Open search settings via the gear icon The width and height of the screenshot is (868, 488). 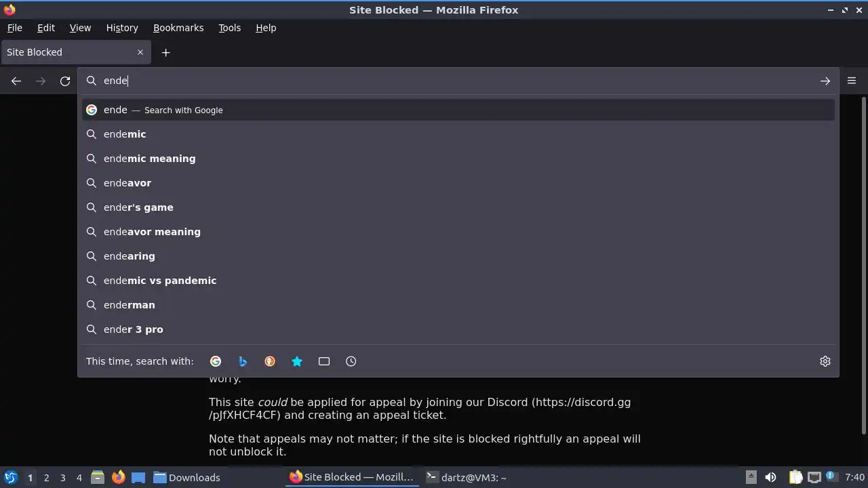825,361
